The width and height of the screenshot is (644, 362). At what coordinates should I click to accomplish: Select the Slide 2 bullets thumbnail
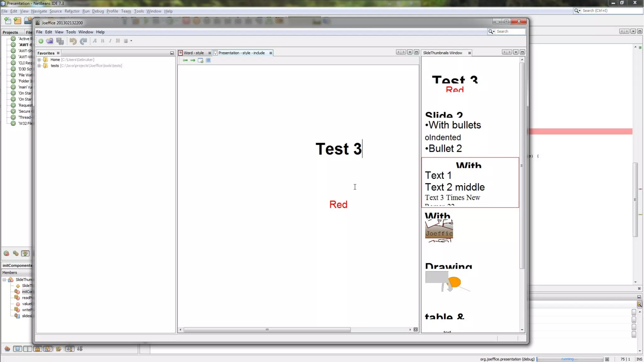pyautogui.click(x=470, y=133)
